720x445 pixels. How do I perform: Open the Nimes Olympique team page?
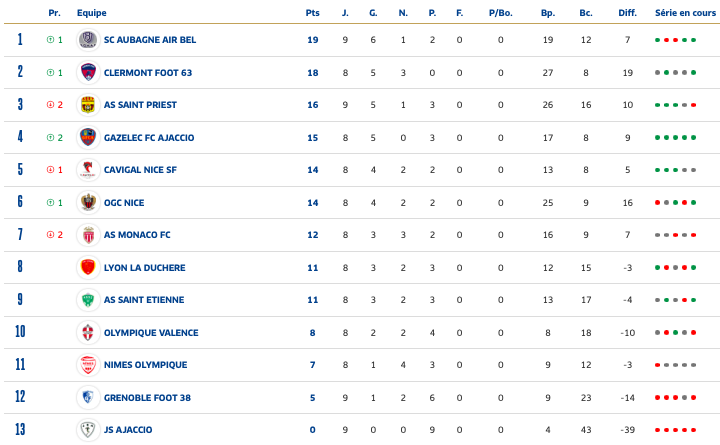(x=145, y=365)
